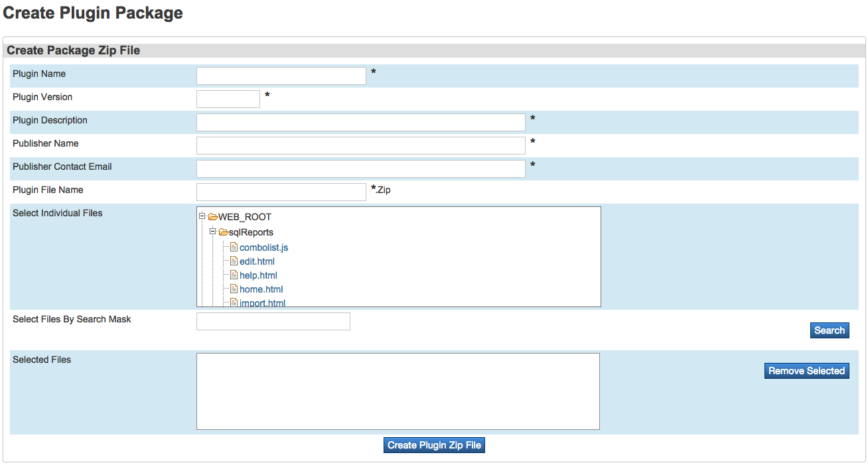Click the combolist.js file icon
This screenshot has height=473, width=868.
click(234, 247)
